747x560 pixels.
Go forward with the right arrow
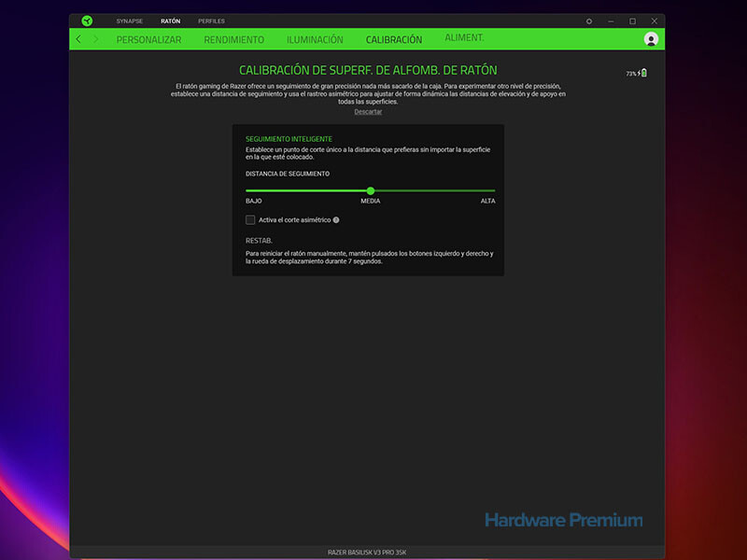(x=96, y=39)
